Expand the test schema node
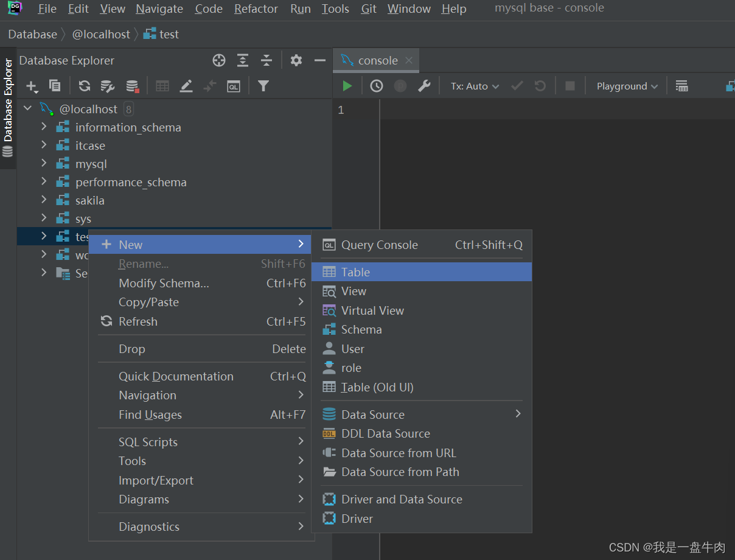Screen dimensions: 735x560 (x=44, y=236)
